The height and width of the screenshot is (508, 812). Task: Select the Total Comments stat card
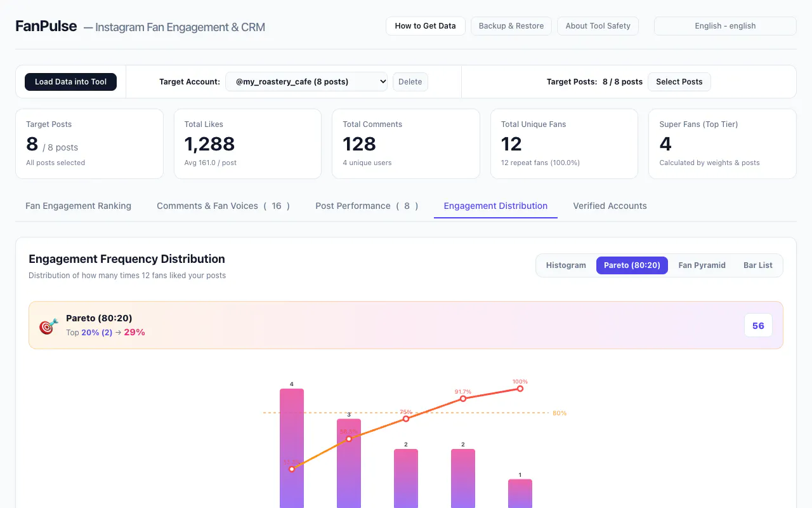pos(406,144)
